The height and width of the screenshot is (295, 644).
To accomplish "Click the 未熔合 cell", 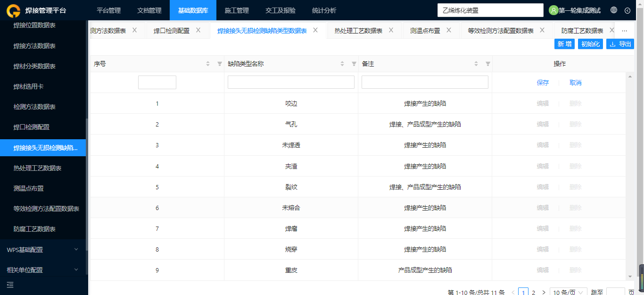I will pyautogui.click(x=291, y=208).
